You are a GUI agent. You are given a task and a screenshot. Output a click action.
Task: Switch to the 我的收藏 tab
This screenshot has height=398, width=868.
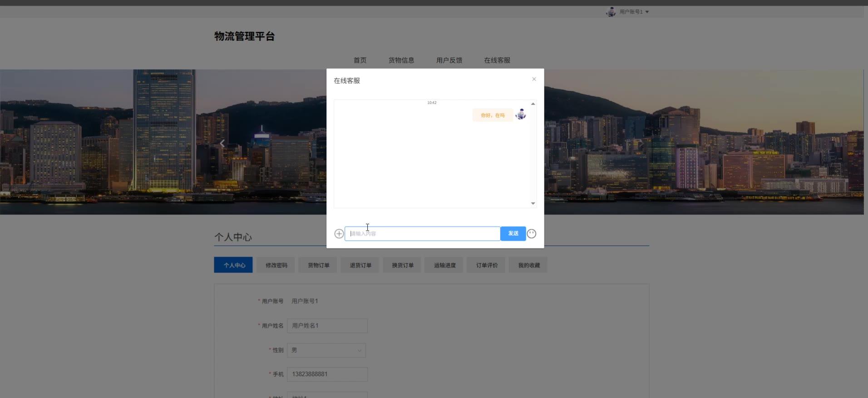click(529, 265)
